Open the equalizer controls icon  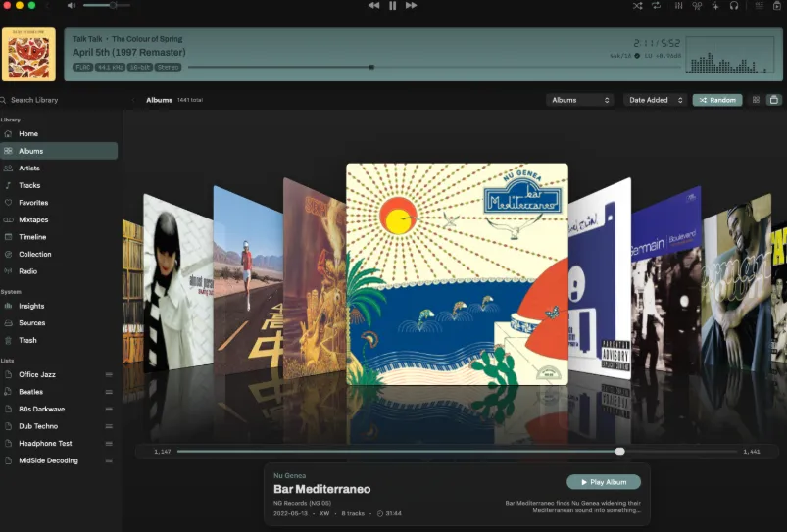click(678, 6)
